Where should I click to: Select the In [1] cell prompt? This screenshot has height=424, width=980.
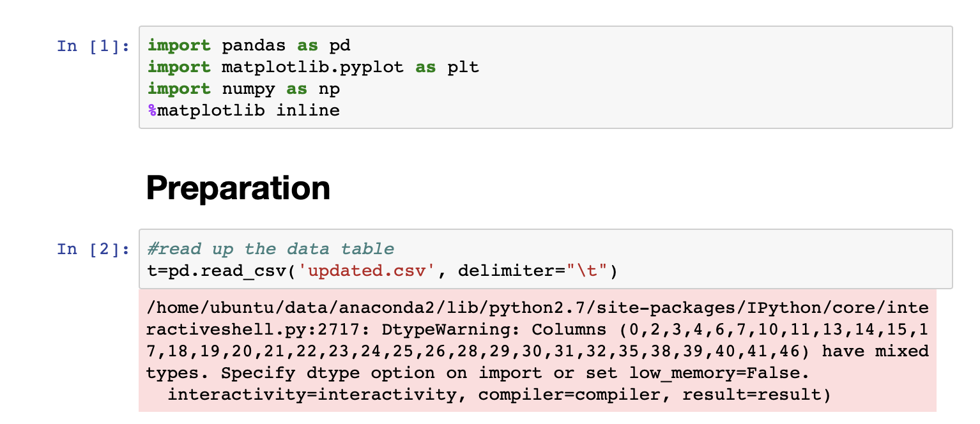click(x=93, y=46)
